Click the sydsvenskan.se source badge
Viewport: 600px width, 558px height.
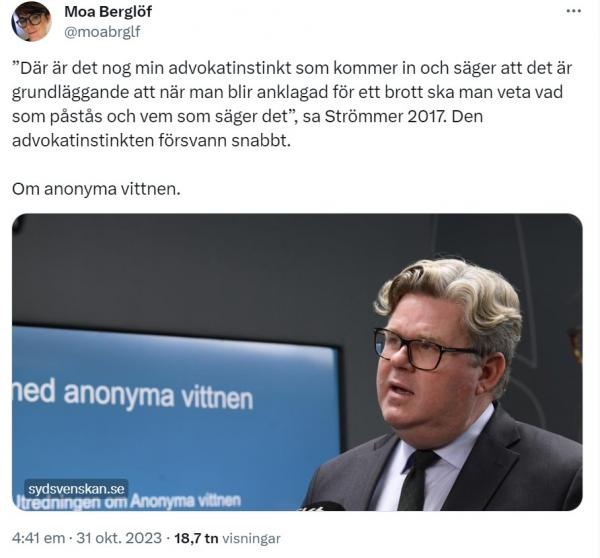click(x=77, y=489)
